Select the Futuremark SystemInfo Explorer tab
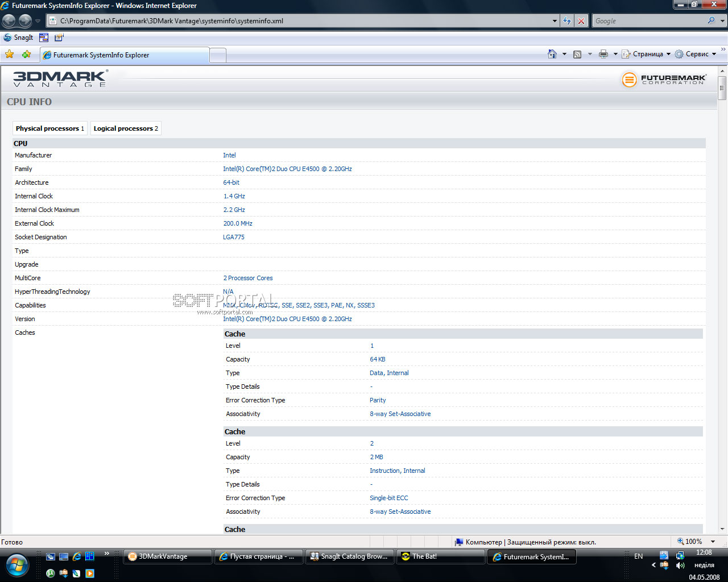The width and height of the screenshot is (728, 582). coord(125,55)
